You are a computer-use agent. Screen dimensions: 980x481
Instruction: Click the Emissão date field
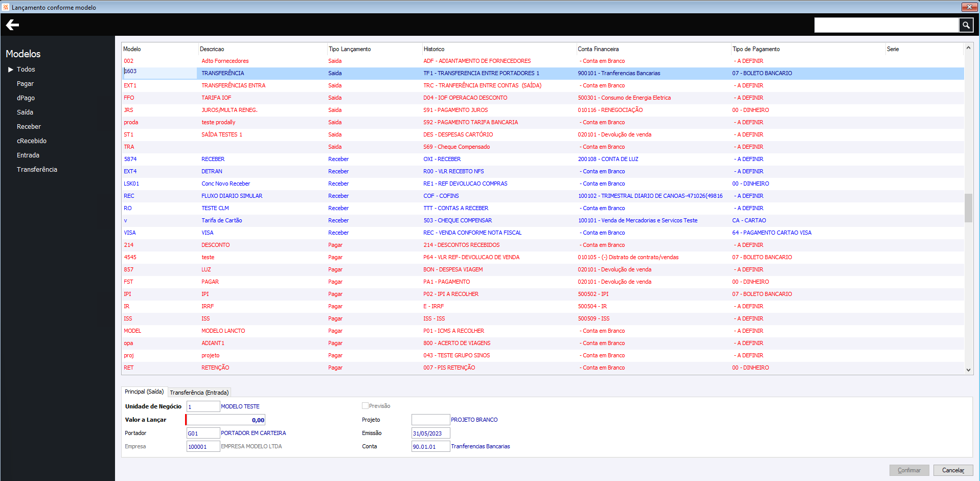[430, 433]
